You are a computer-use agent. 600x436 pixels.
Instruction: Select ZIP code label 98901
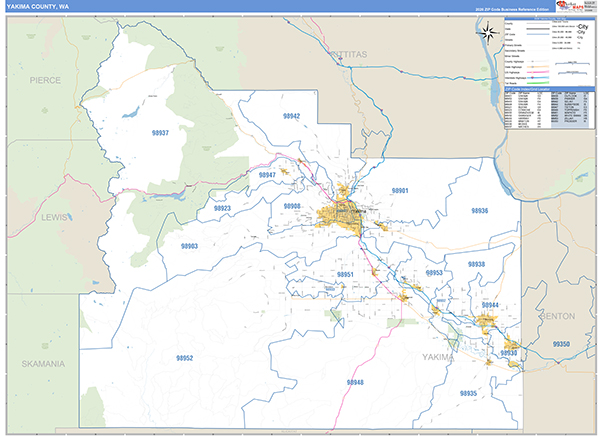[400, 191]
